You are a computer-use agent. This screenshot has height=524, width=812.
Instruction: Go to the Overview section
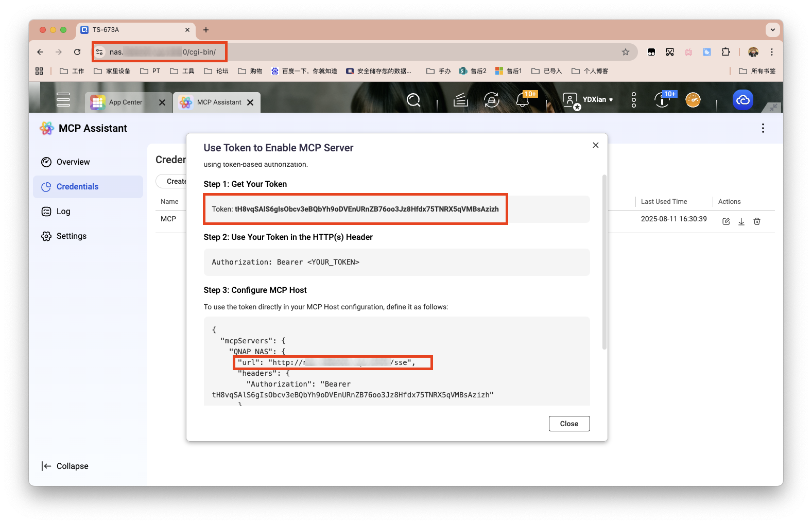(x=73, y=162)
